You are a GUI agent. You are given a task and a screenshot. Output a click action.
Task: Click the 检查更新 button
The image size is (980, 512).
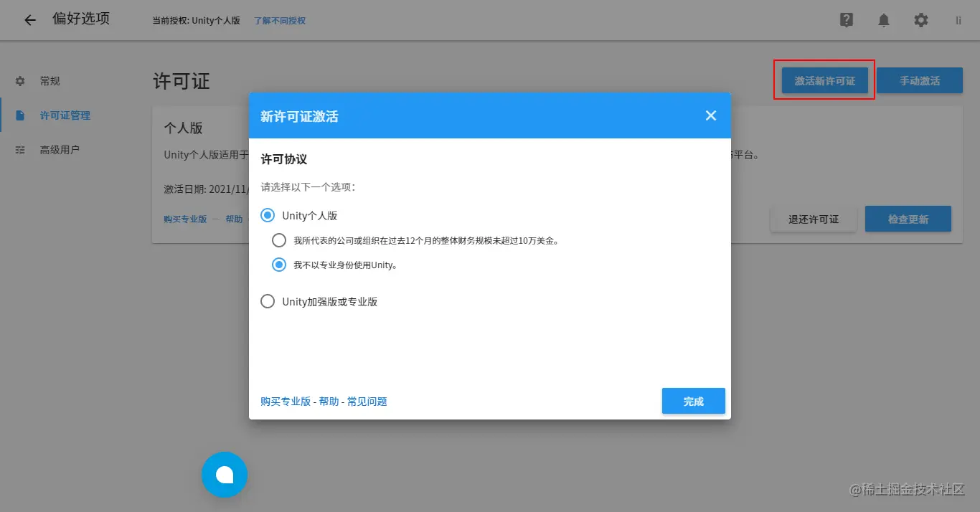coord(908,219)
